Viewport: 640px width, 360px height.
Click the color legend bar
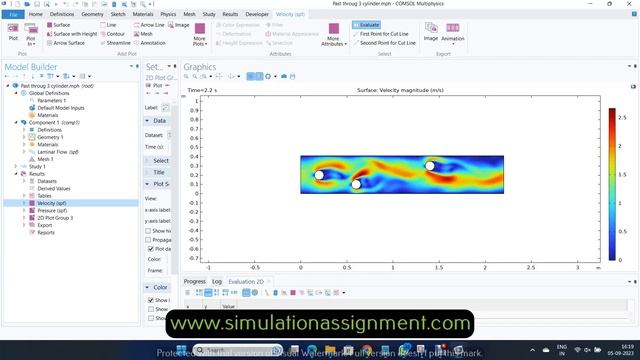point(612,184)
